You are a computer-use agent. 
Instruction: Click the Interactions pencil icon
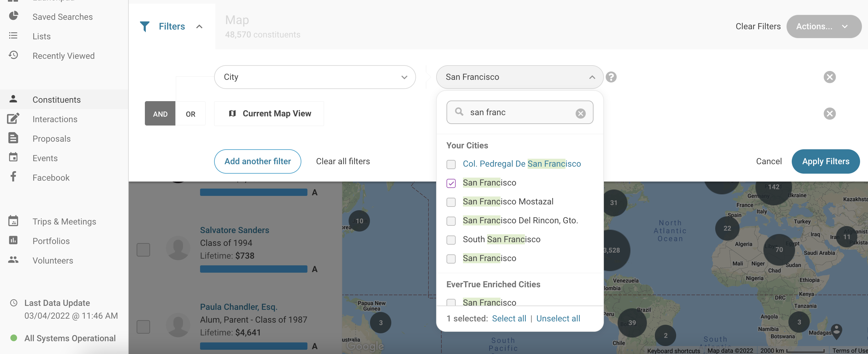click(x=13, y=119)
